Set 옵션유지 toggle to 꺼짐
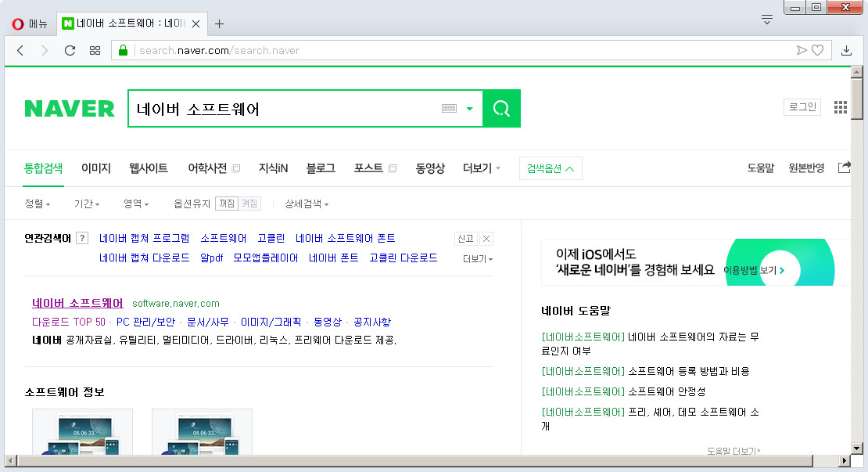Image resolution: width=868 pixels, height=472 pixels. point(227,204)
